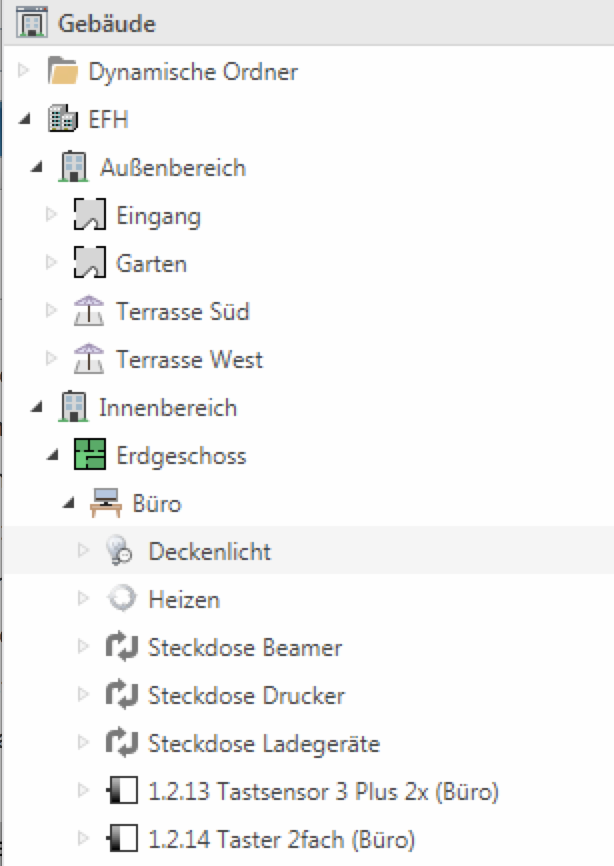Click the Heizen heating function icon
This screenshot has width=614, height=866.
(x=120, y=600)
